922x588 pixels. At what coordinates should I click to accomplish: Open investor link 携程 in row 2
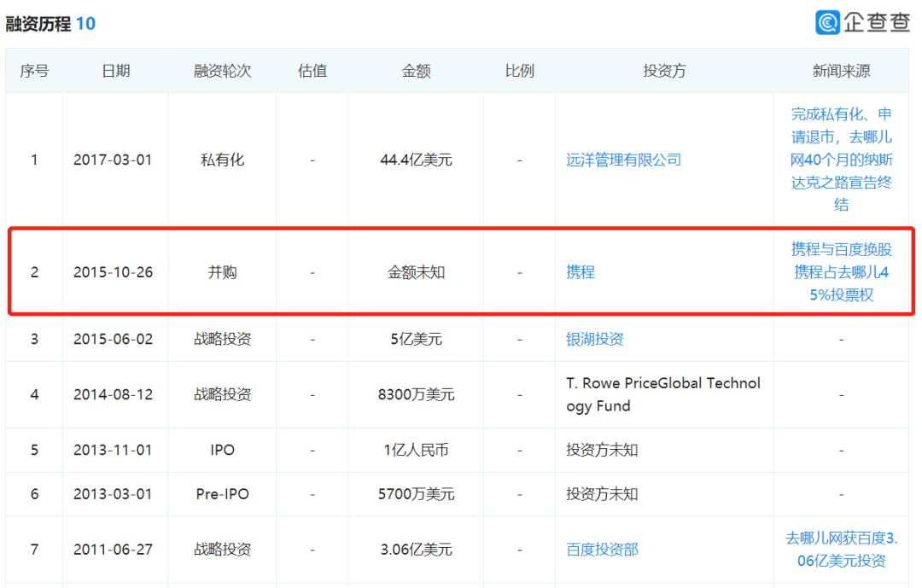[581, 272]
